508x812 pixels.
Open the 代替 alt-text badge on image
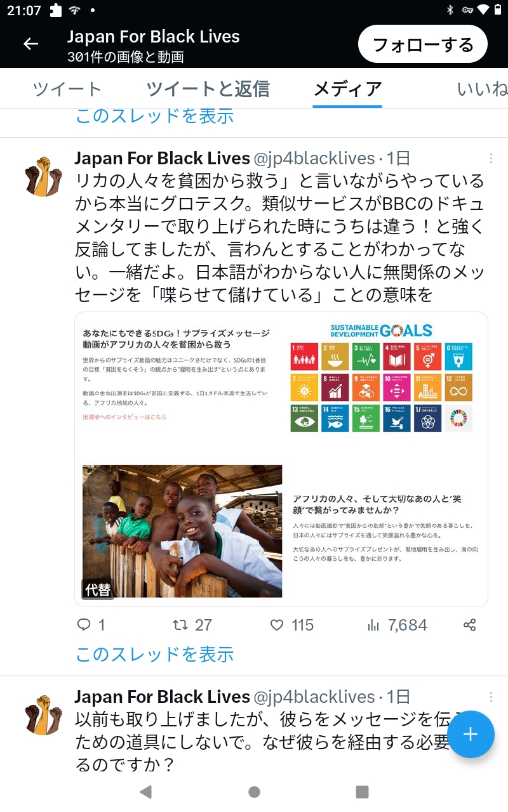[98, 589]
